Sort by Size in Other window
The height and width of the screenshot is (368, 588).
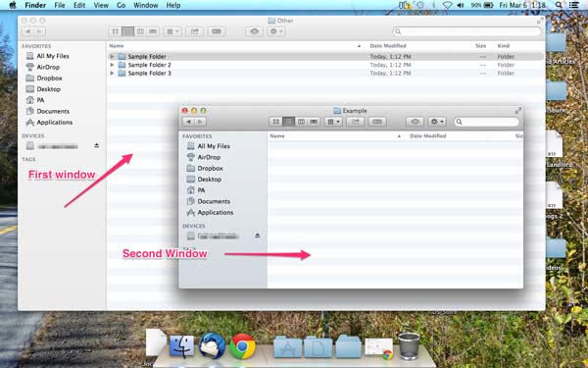[481, 46]
